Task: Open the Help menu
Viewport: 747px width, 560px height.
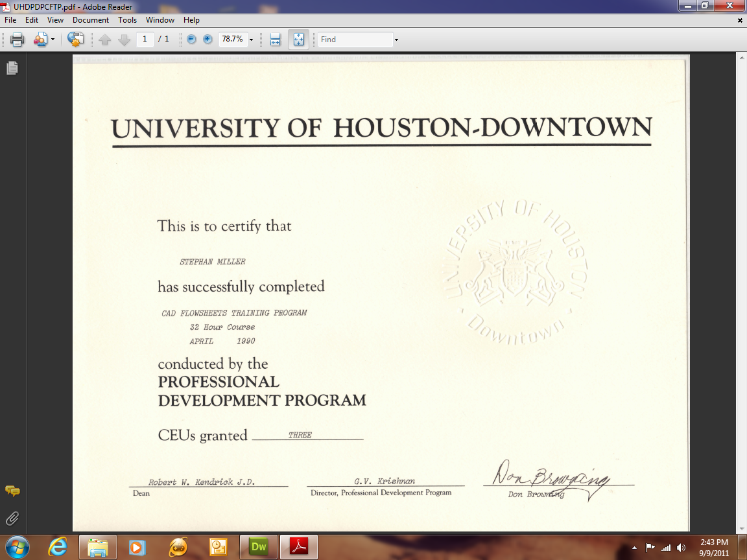Action: 191,20
